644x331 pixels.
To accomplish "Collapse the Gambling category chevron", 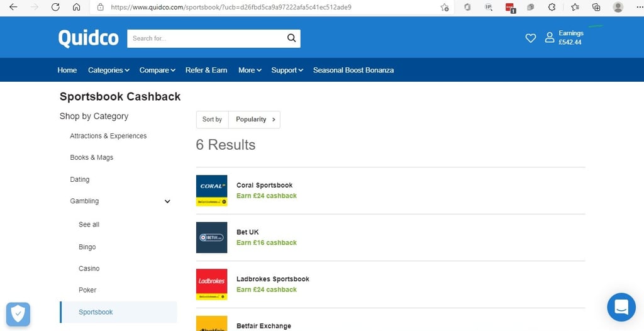I will tap(167, 201).
